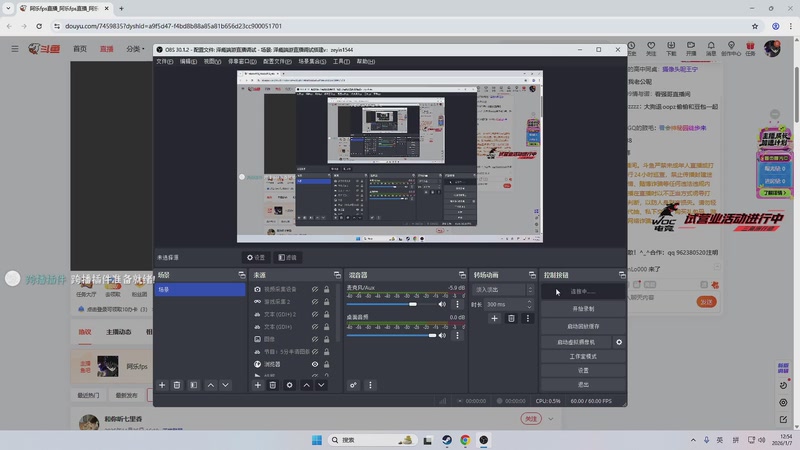The width and height of the screenshot is (800, 450).
Task: Add a scene transition with plus
Action: [494, 318]
